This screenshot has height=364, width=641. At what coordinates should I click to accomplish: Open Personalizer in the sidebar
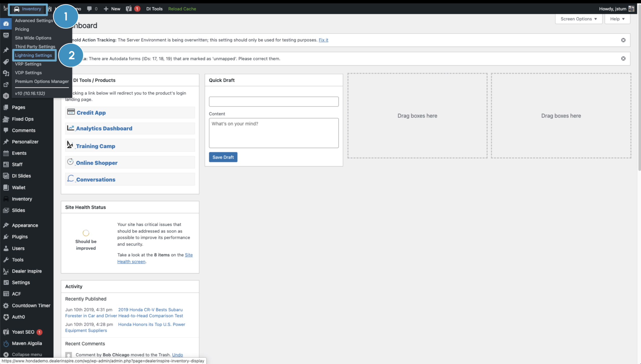(25, 142)
